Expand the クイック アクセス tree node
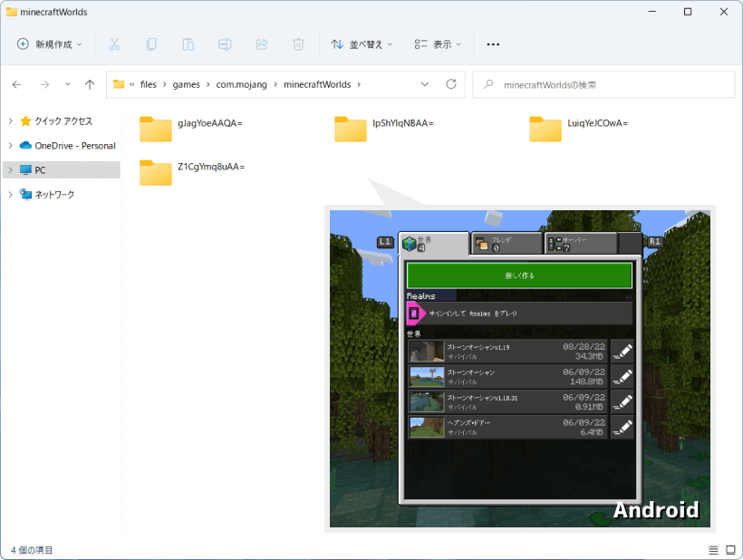The image size is (743, 560). point(11,121)
